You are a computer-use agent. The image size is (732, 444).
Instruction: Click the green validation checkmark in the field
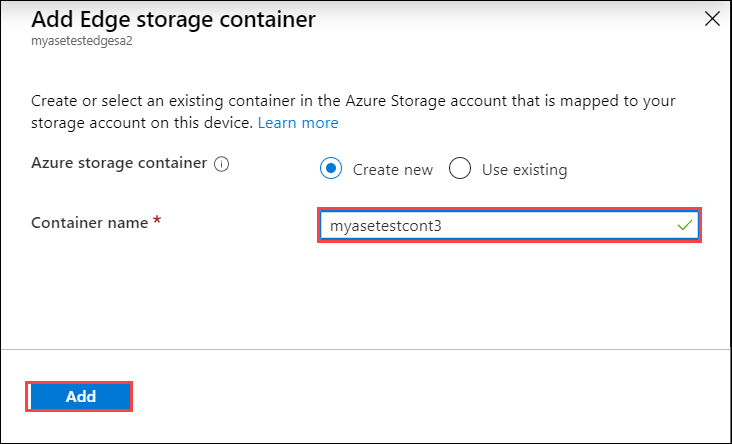click(684, 226)
